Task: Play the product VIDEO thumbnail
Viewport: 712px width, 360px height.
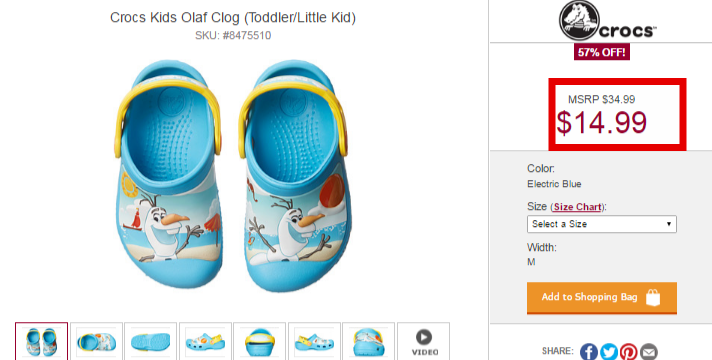Action: pyautogui.click(x=424, y=341)
